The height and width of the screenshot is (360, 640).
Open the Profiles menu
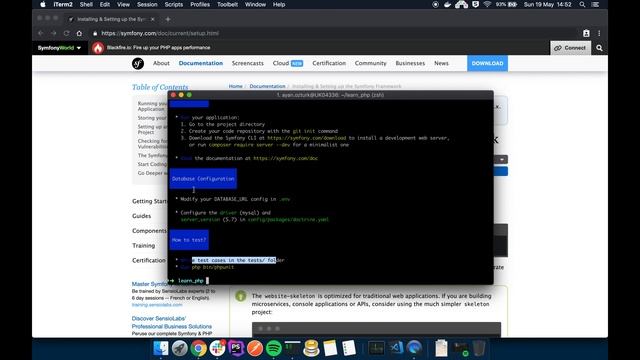coord(200,4)
